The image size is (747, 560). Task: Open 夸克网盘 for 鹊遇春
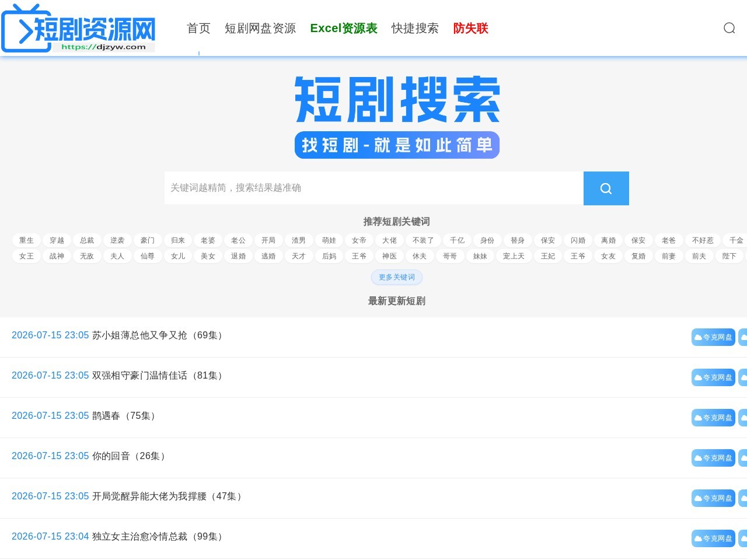[x=713, y=418]
